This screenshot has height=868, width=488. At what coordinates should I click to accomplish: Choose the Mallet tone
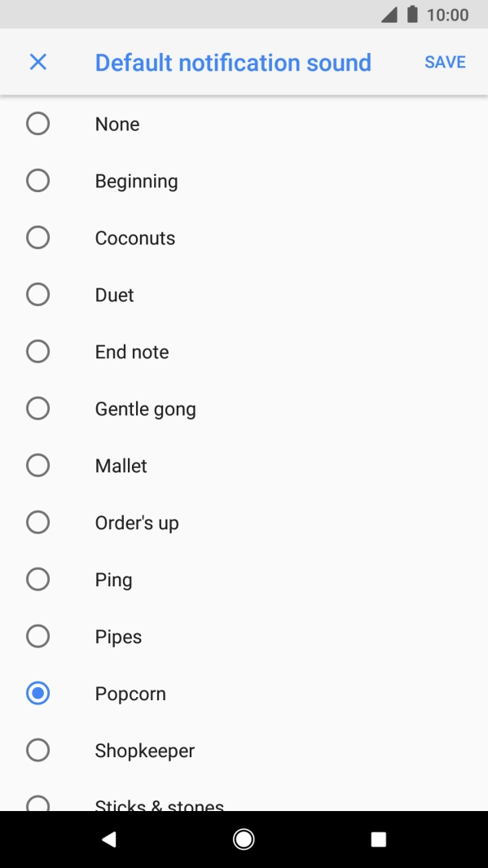click(37, 465)
